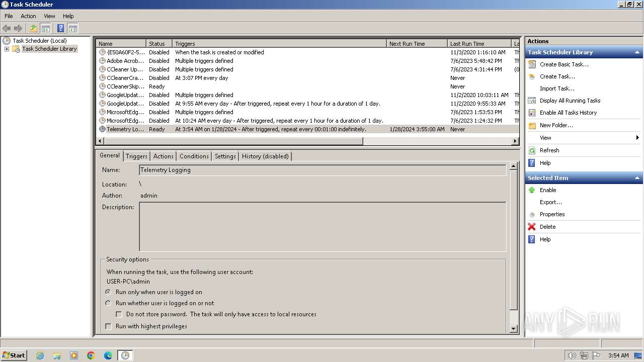Sort tasks by the Triggers column header
644x362 pixels.
[279, 44]
